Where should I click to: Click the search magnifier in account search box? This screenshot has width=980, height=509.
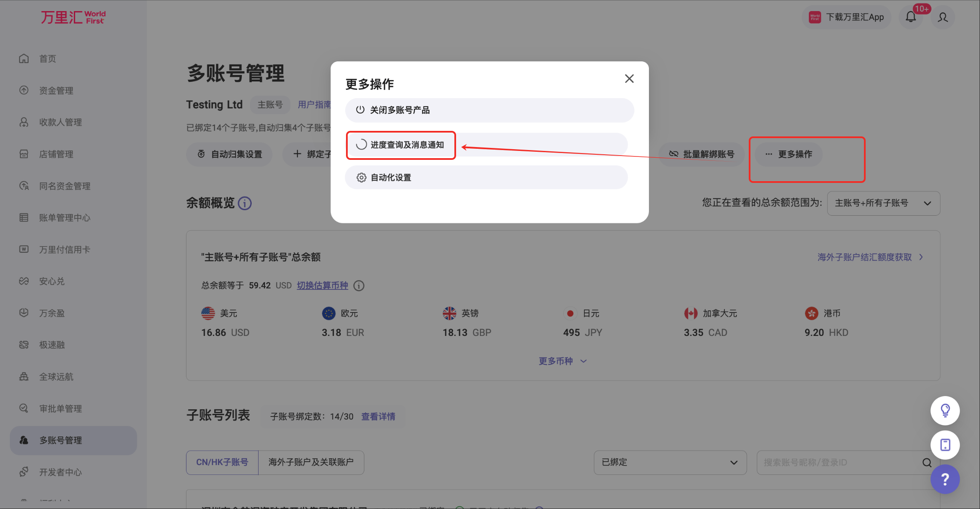coord(927,463)
